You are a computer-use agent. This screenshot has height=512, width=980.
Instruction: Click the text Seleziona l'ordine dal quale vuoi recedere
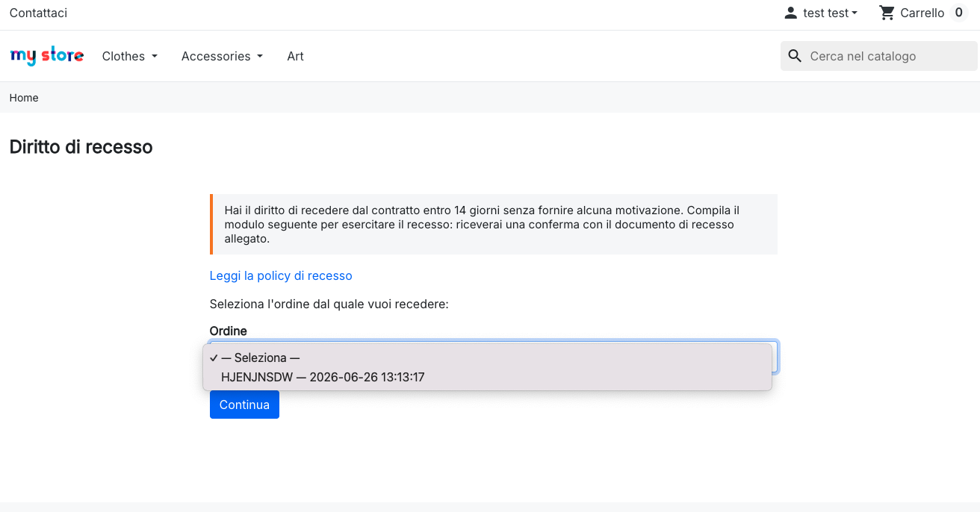coord(329,304)
